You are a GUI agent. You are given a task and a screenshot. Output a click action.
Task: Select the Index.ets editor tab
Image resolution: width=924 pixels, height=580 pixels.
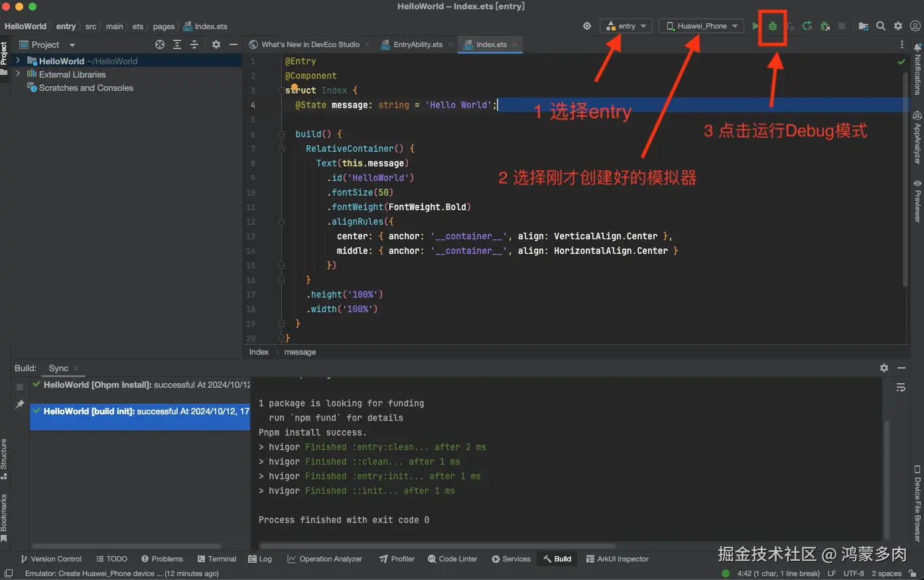click(491, 44)
